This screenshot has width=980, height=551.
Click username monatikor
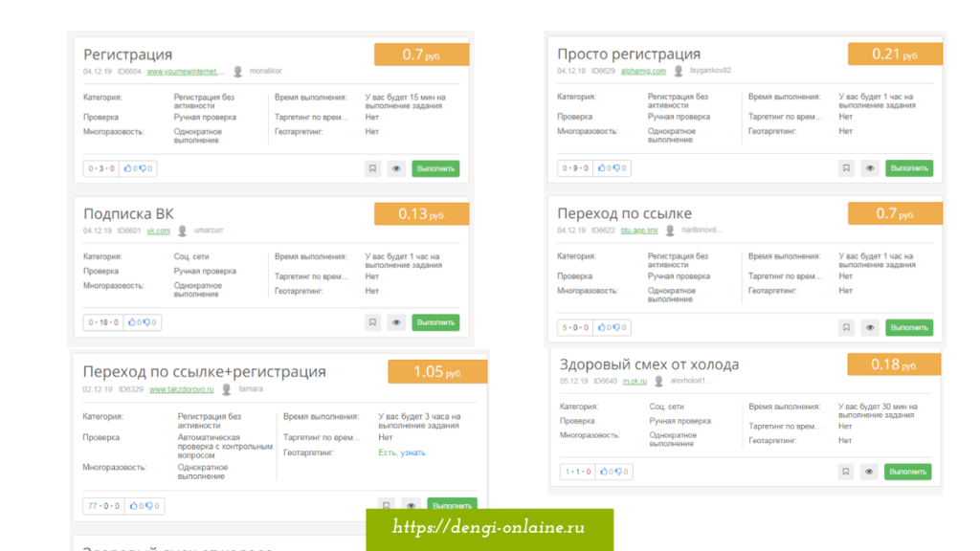point(266,71)
